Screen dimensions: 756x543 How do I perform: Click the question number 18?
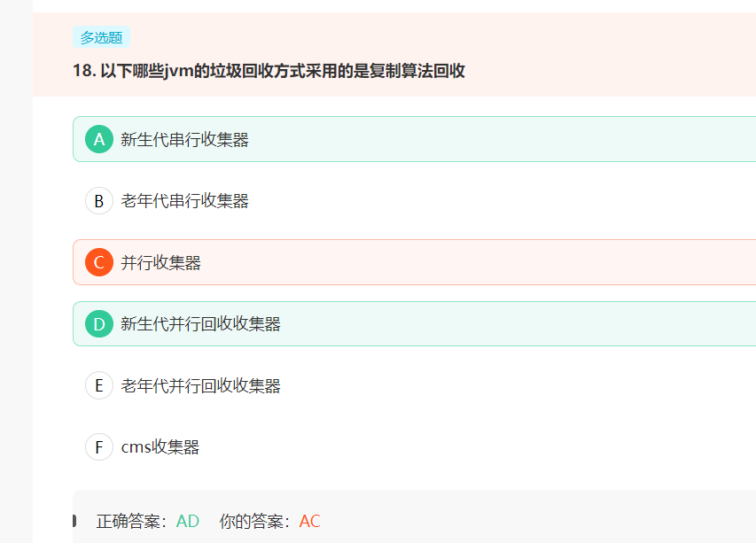[x=83, y=71]
